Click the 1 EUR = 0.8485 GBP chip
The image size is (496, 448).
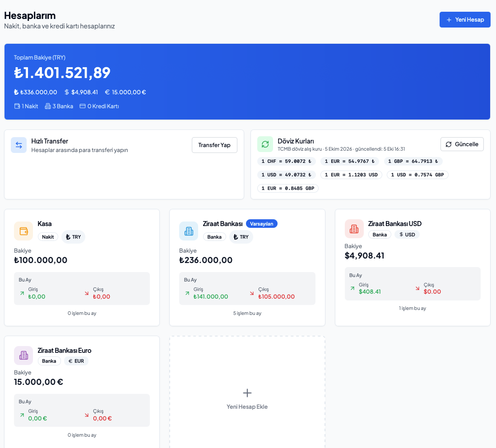[x=288, y=189]
